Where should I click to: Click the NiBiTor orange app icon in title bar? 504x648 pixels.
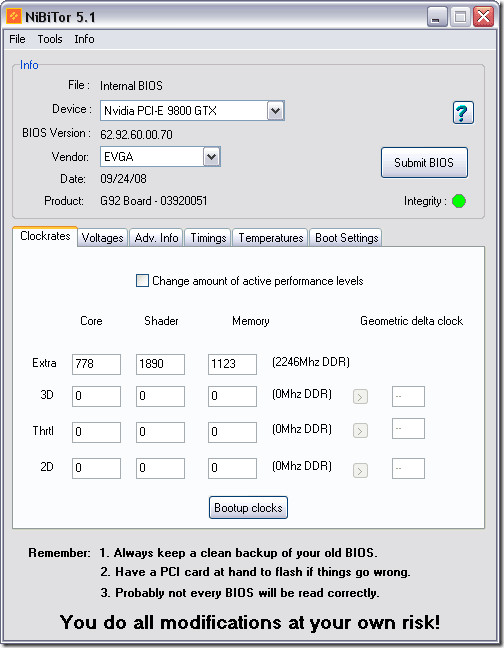(x=14, y=17)
